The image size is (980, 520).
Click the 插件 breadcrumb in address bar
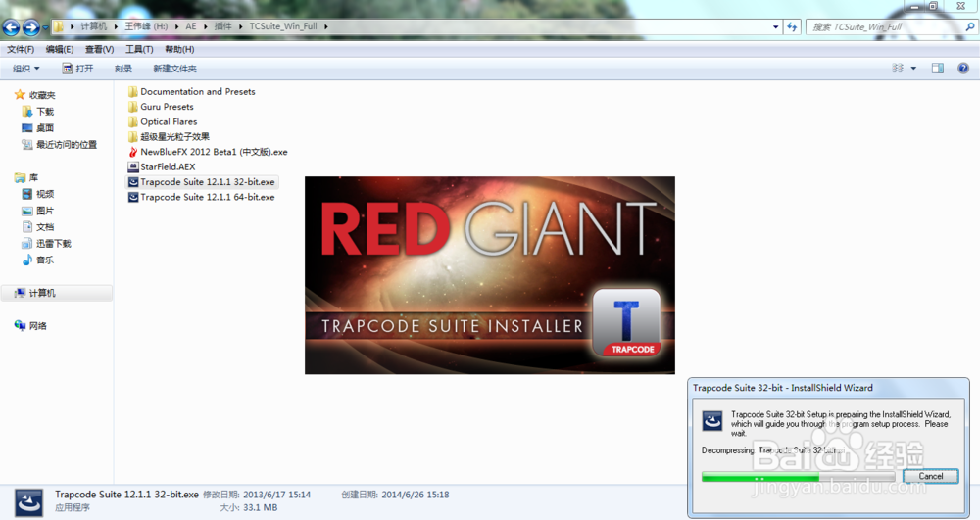click(222, 26)
